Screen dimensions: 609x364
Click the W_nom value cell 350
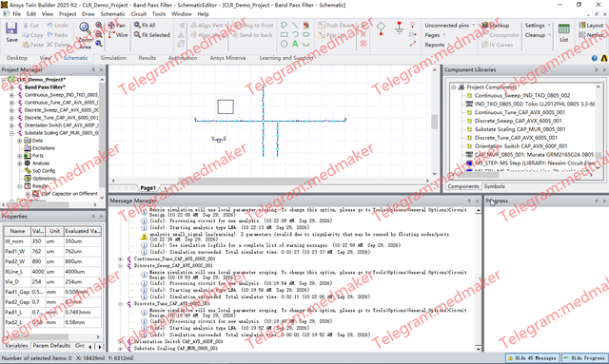(38, 241)
